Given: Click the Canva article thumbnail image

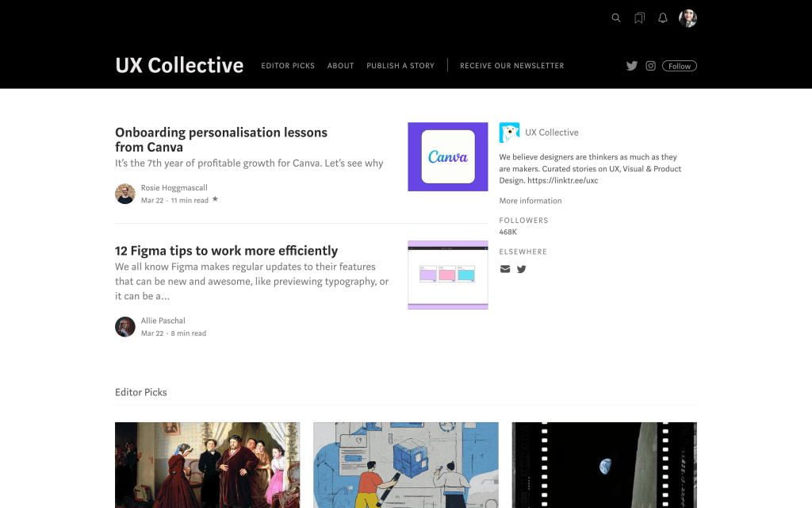Looking at the screenshot, I should click(448, 157).
